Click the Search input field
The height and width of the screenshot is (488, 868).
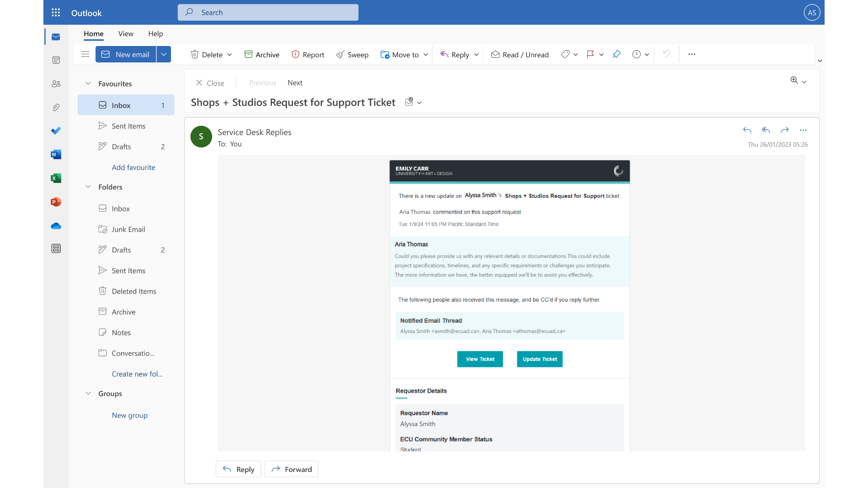point(268,13)
